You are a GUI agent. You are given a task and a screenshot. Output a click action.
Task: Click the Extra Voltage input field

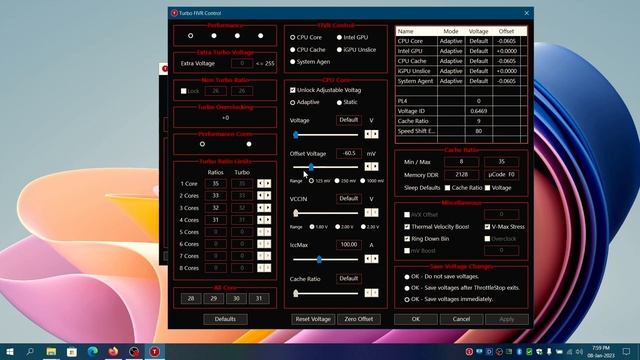coord(242,63)
